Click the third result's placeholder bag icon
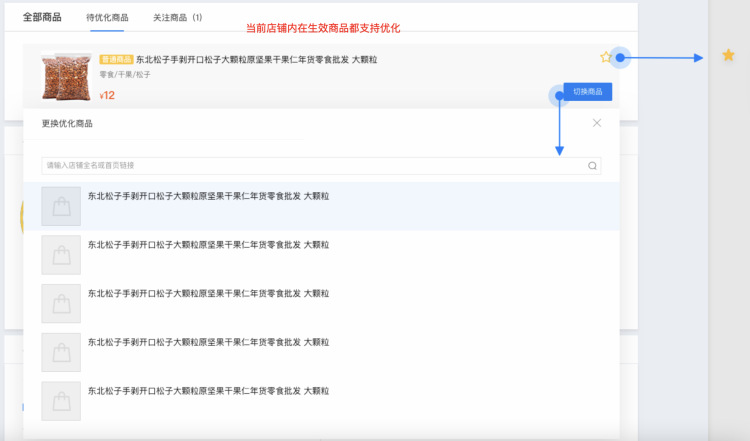Viewport: 750px width, 441px height. (61, 303)
